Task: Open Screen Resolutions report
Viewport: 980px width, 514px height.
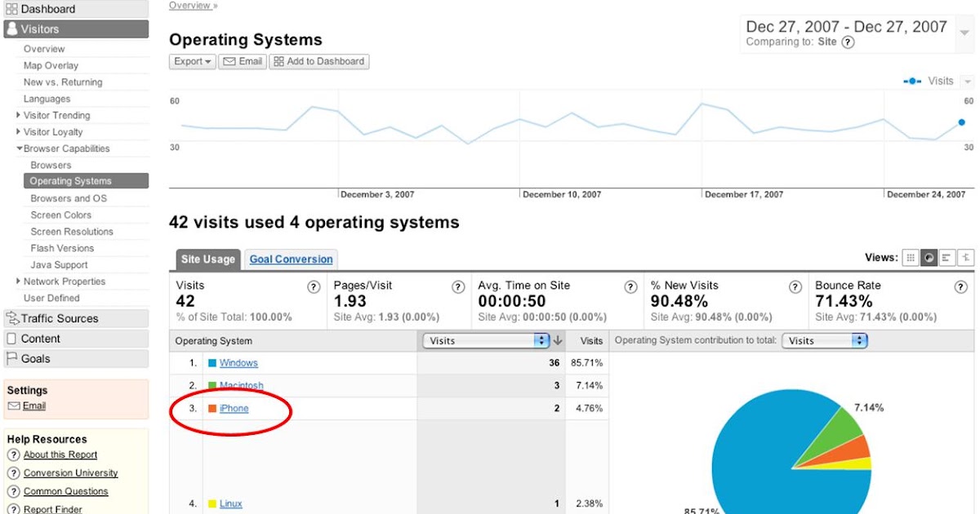Action: (72, 232)
